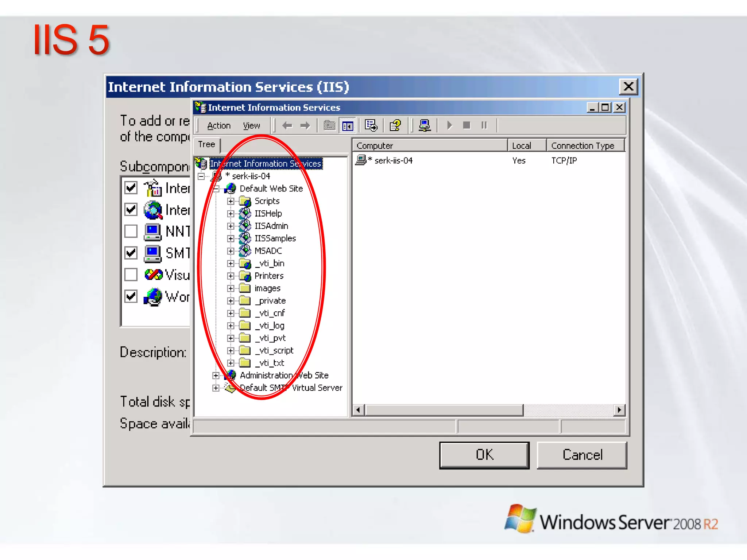Image resolution: width=747 pixels, height=560 pixels.
Task: Open the Action menu
Action: (x=219, y=126)
